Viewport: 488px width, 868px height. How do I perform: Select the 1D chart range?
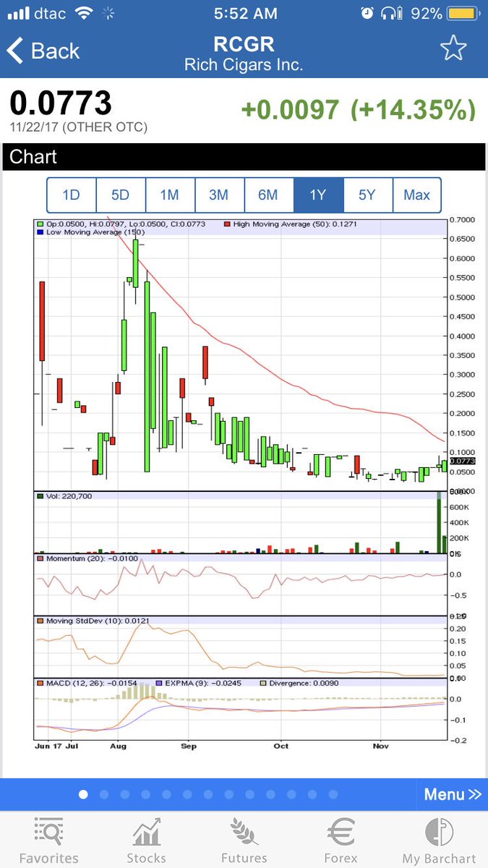pyautogui.click(x=71, y=195)
